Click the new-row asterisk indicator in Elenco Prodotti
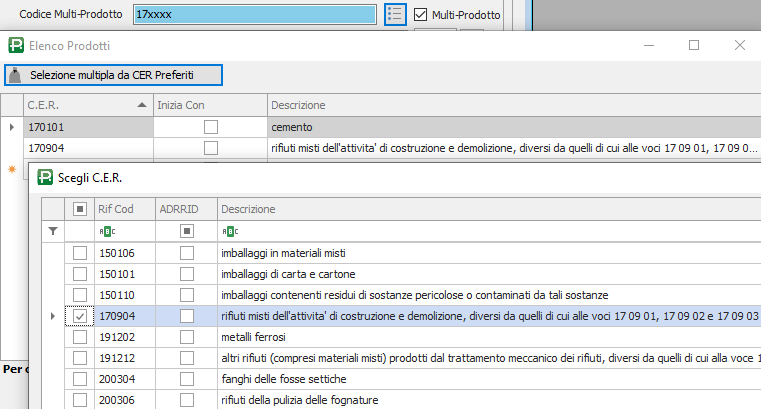The width and height of the screenshot is (761, 409). tap(12, 170)
